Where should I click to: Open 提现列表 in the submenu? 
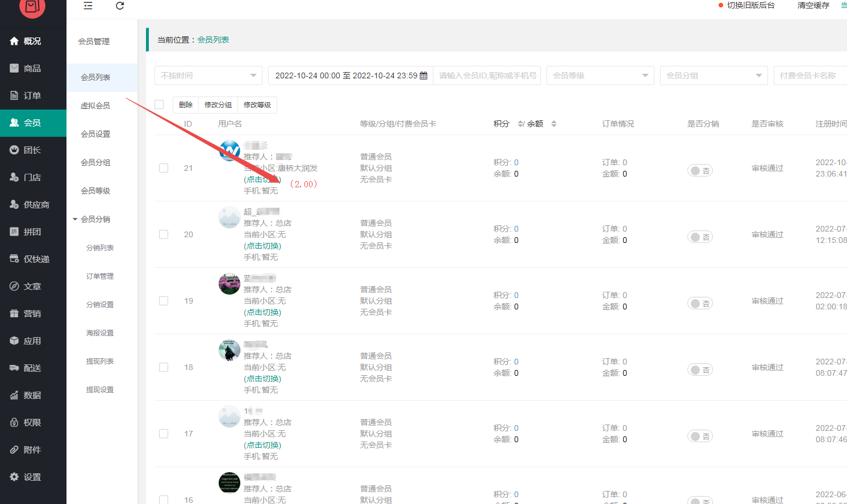[100, 361]
